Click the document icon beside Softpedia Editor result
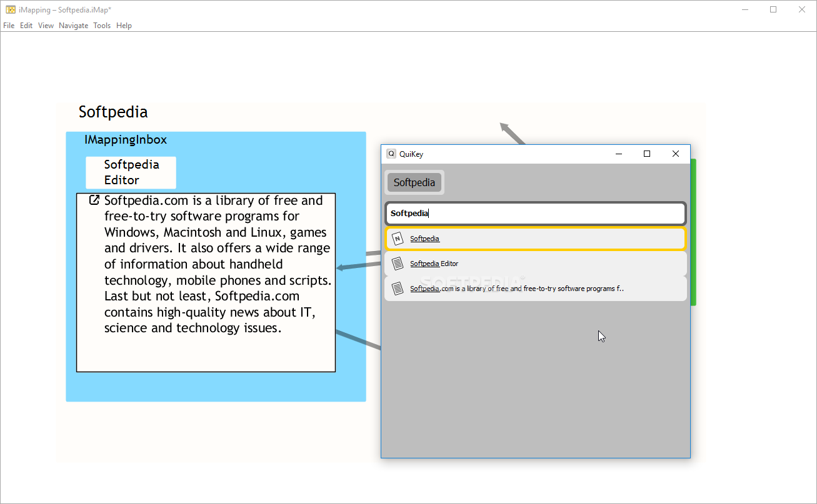817x504 pixels. (x=398, y=264)
